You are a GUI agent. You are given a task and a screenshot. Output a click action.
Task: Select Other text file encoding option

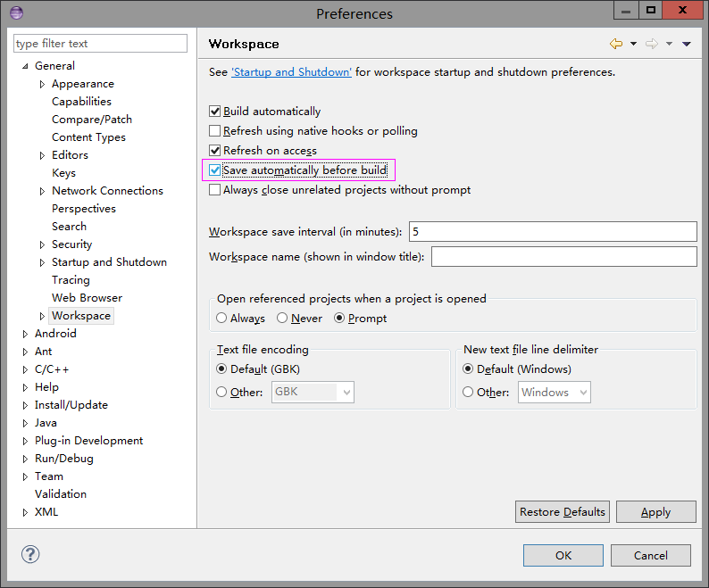point(222,392)
